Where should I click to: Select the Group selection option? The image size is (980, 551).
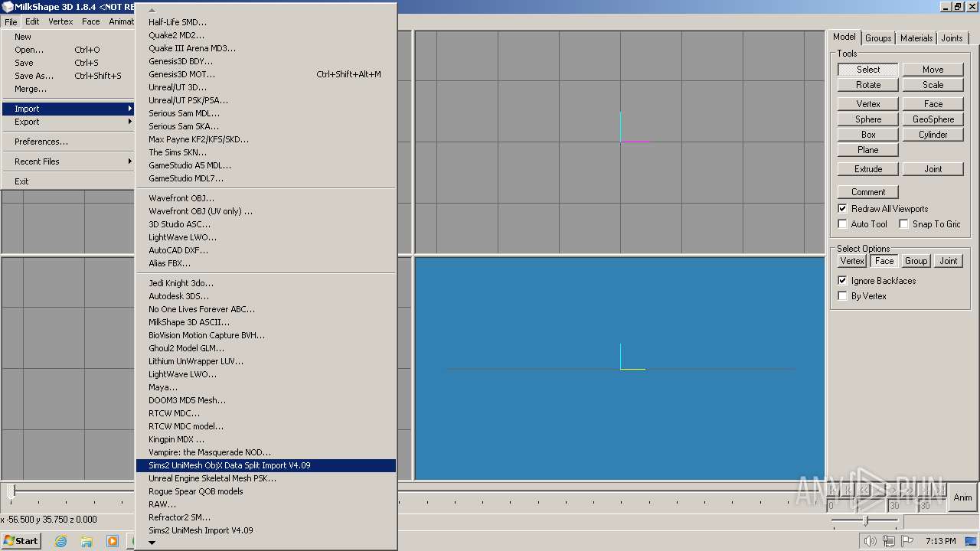click(x=916, y=261)
